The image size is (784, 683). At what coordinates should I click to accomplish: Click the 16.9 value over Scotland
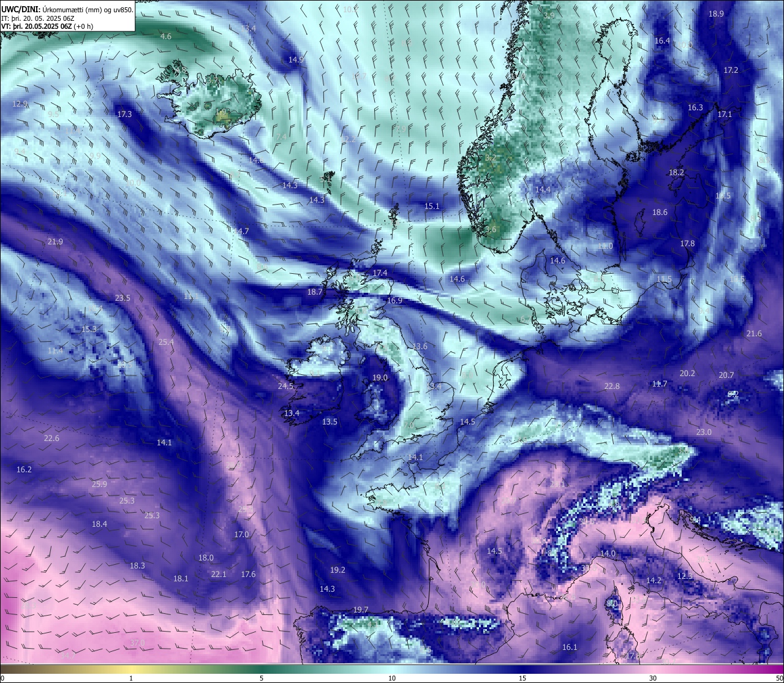[x=395, y=300]
